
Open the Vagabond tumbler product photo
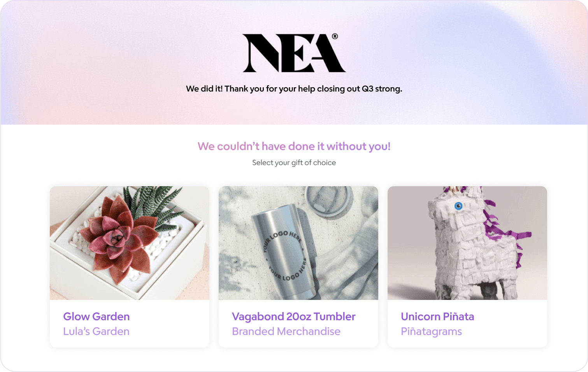coord(298,243)
